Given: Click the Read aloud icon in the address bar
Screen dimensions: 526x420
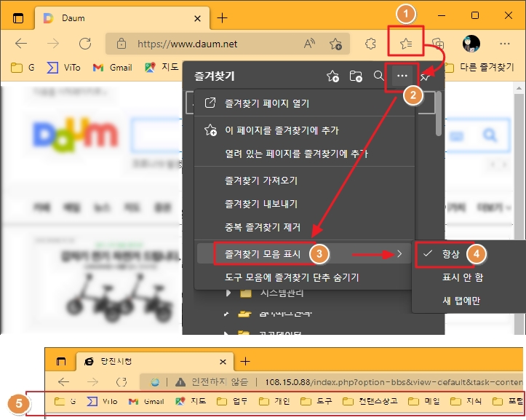Looking at the screenshot, I should point(309,44).
